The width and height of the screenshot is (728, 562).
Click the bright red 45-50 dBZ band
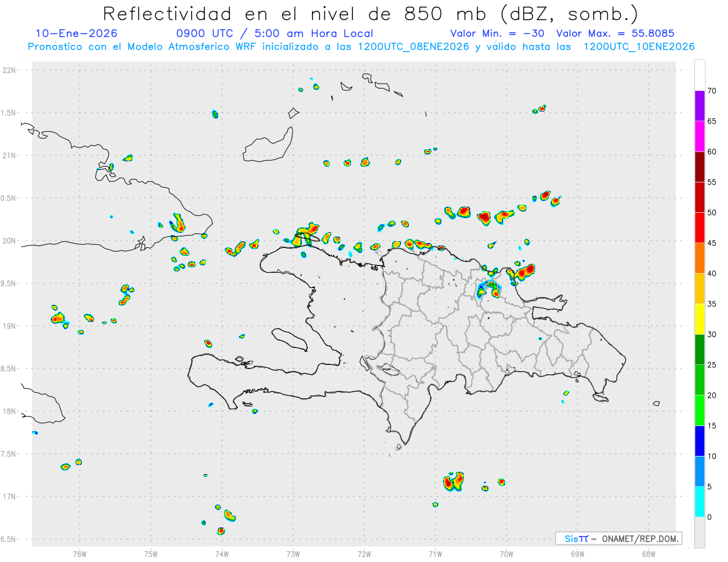coord(699,227)
